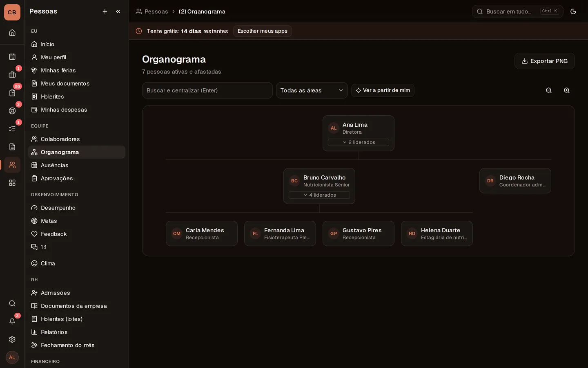
Task: Open the checklist icon in the left rail
Action: click(x=12, y=129)
